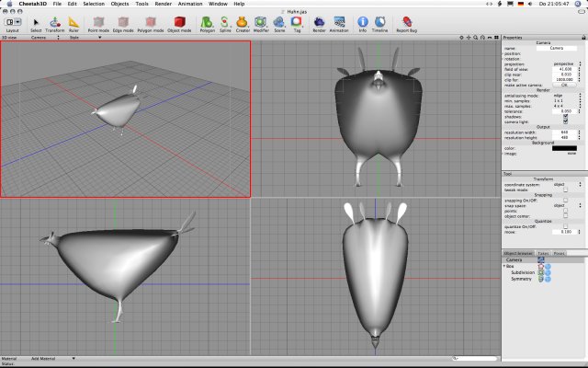The width and height of the screenshot is (588, 368).
Task: Click the Spotlight search icon in menu bar
Action: point(578,4)
